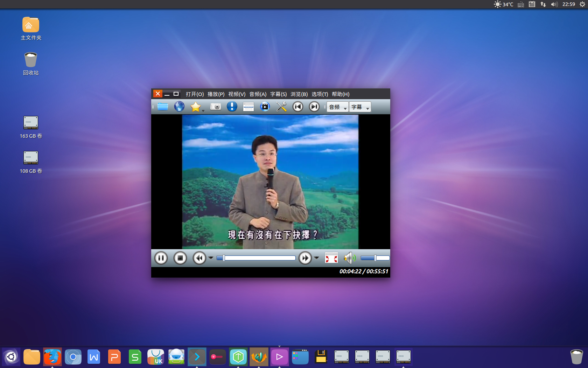Expand forward options dropdown arrow
The image size is (588, 368).
pyautogui.click(x=316, y=258)
